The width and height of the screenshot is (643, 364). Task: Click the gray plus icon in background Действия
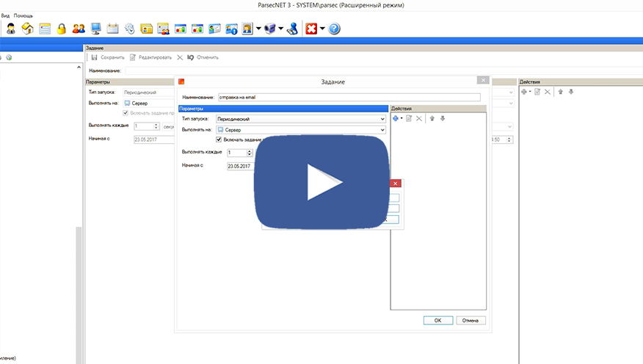[x=526, y=92]
